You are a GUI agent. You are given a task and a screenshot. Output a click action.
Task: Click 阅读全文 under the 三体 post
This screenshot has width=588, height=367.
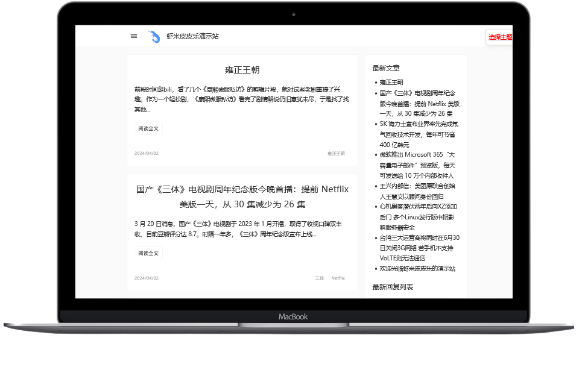(x=148, y=253)
